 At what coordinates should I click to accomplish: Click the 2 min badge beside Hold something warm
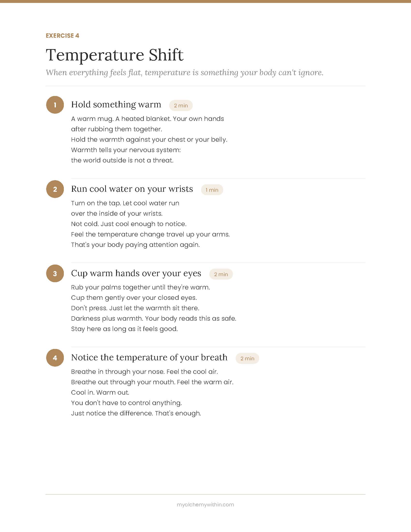(x=181, y=105)
